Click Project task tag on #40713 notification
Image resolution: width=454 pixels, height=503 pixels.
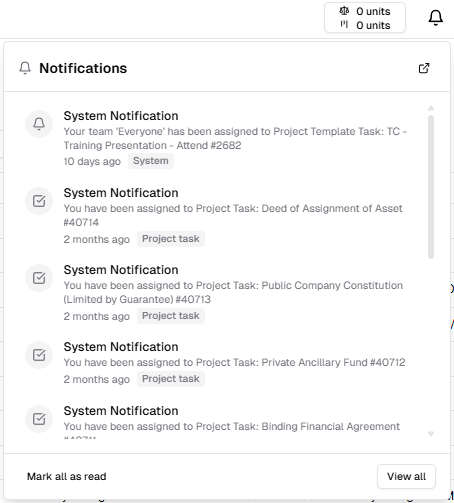(x=171, y=316)
